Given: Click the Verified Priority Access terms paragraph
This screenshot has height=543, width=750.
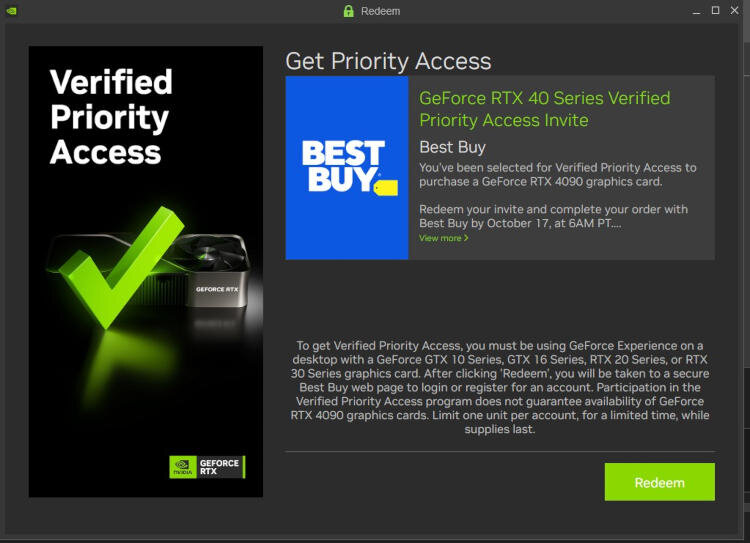Looking at the screenshot, I should (x=500, y=387).
